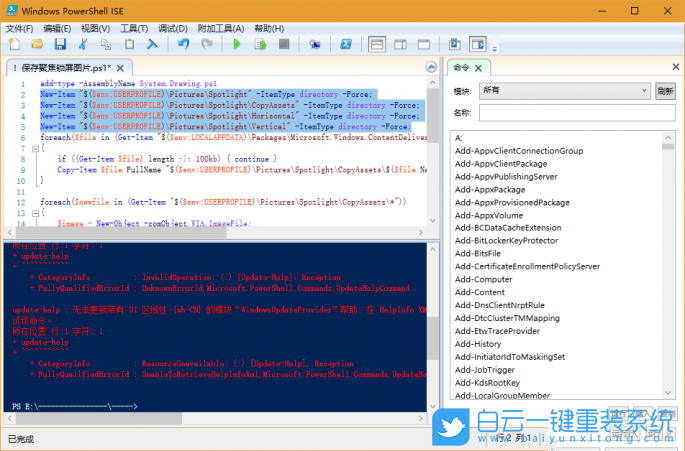The width and height of the screenshot is (685, 451).
Task: Open new remote PowerShell tab icon
Action: [314, 45]
